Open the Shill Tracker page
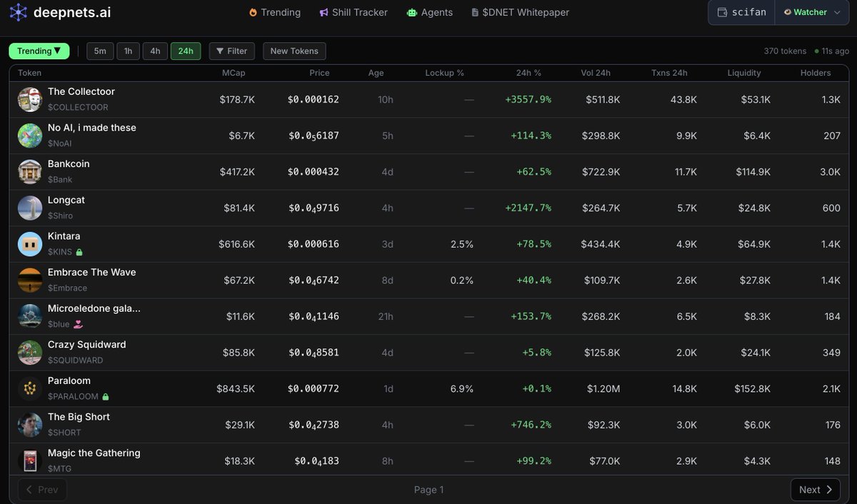Image resolution: width=857 pixels, height=504 pixels. coord(354,12)
